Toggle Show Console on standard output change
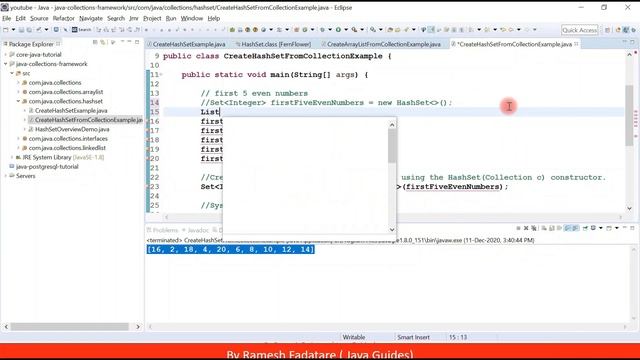640x360 pixels. point(567,228)
